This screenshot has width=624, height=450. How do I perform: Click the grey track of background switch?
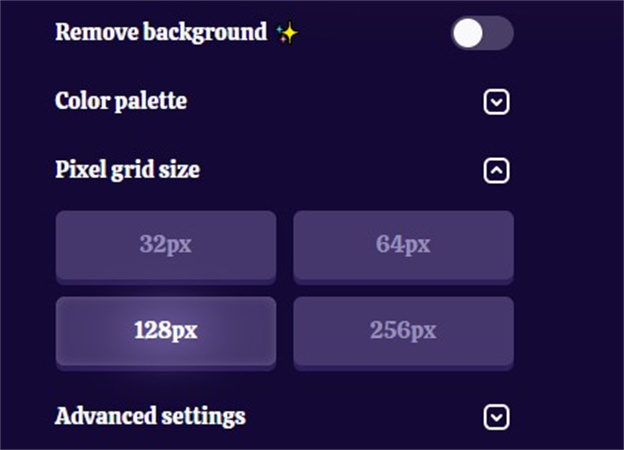(497, 33)
